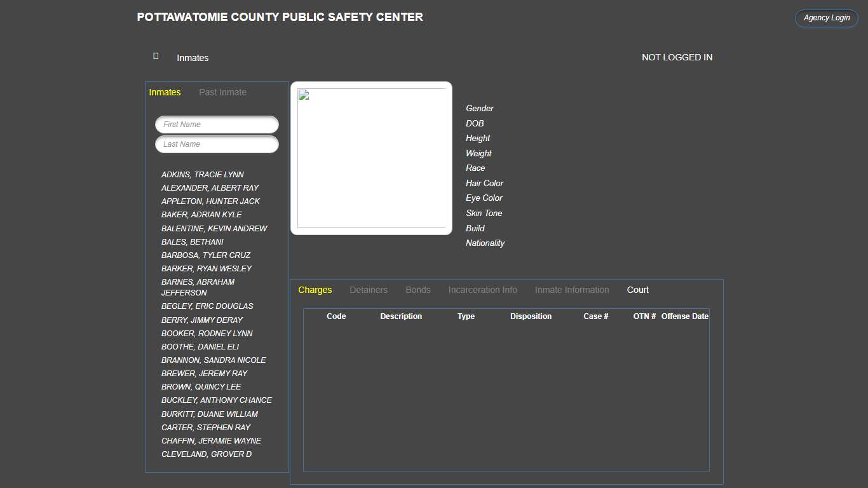Viewport: 868px width, 488px height.
Task: Click the Description column header
Action: point(401,316)
